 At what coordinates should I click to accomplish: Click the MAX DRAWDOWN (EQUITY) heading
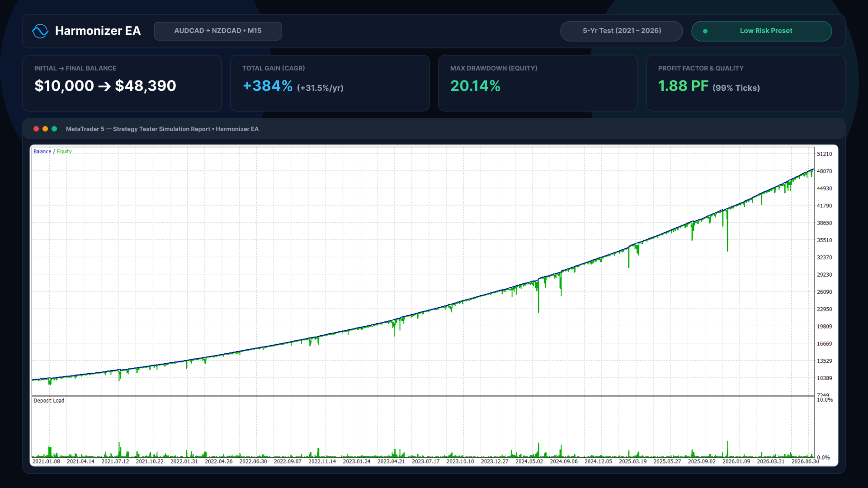coord(494,68)
